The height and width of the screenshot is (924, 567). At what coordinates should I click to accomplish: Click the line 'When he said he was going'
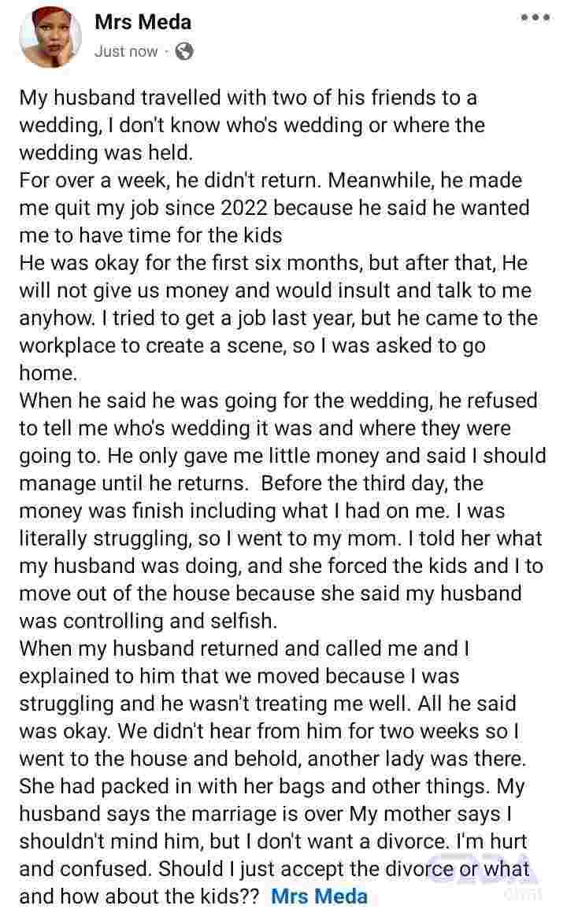278,401
